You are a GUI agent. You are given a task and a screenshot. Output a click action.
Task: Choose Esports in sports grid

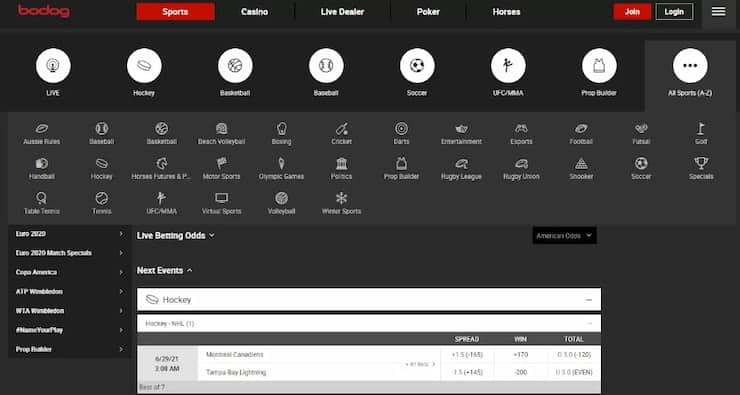pyautogui.click(x=521, y=134)
